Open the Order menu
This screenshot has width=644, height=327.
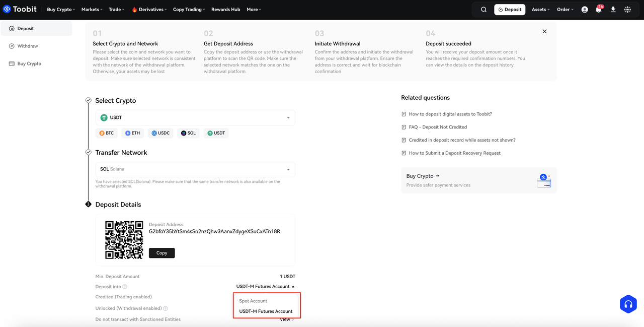(x=565, y=10)
